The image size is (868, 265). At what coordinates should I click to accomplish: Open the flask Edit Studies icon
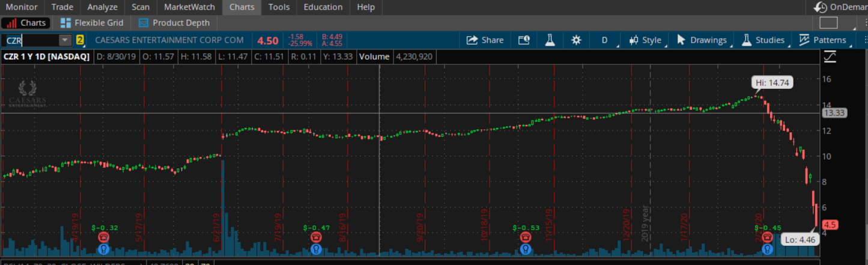click(x=550, y=40)
